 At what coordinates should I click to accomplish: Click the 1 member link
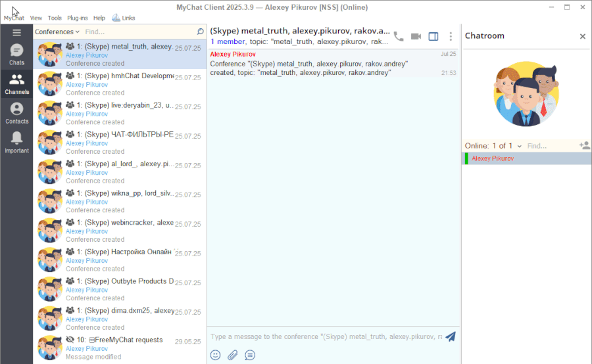[x=228, y=41]
